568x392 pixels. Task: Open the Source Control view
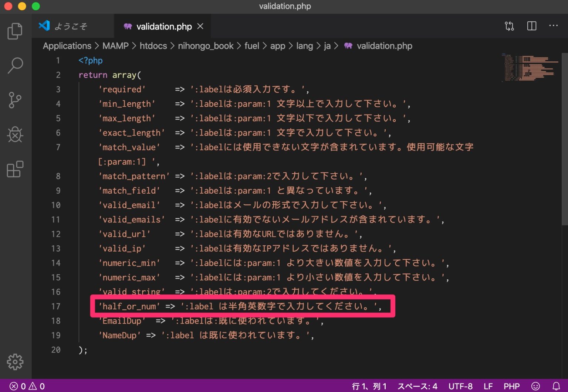[15, 100]
